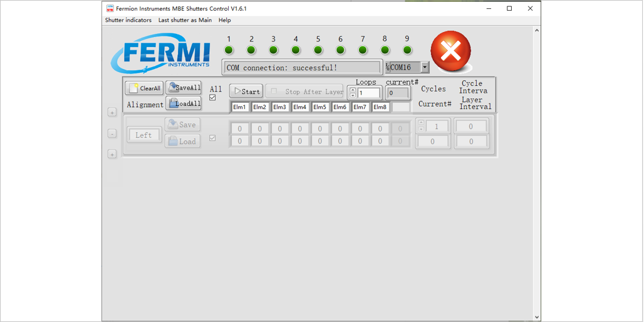Click the Layer Interval value field

point(471,142)
